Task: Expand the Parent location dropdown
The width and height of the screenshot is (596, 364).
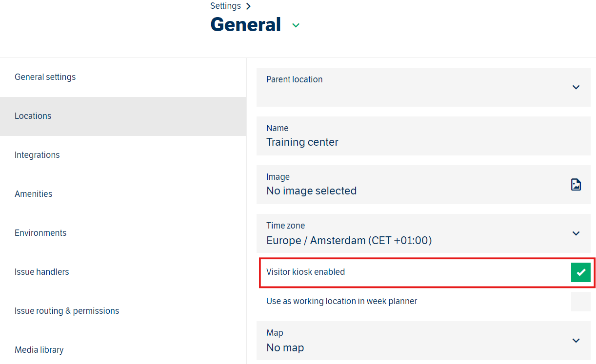Action: 576,87
